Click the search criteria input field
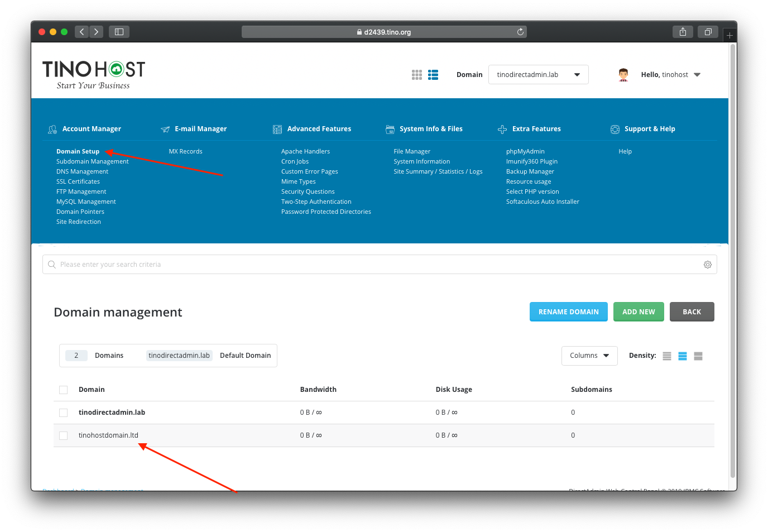The image size is (768, 532). tap(380, 265)
